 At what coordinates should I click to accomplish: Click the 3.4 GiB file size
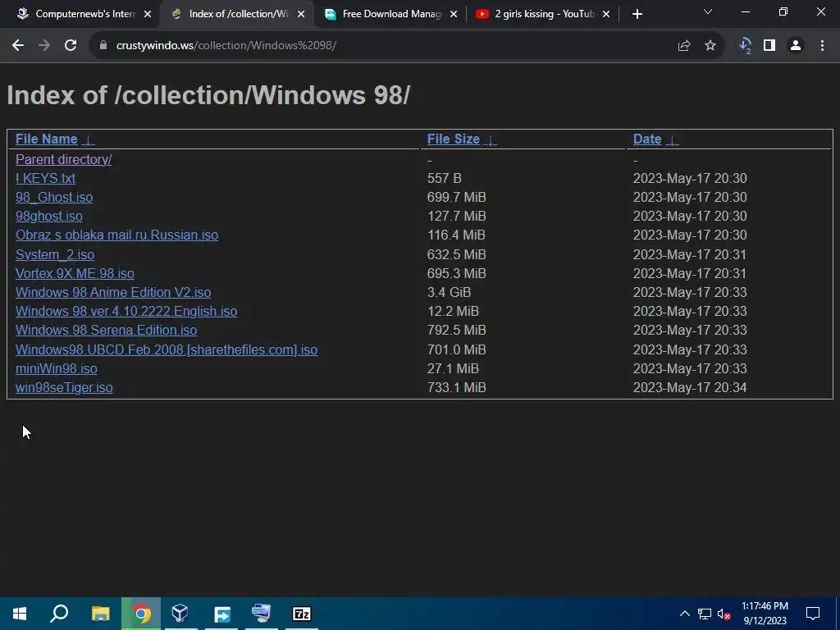pyautogui.click(x=449, y=293)
